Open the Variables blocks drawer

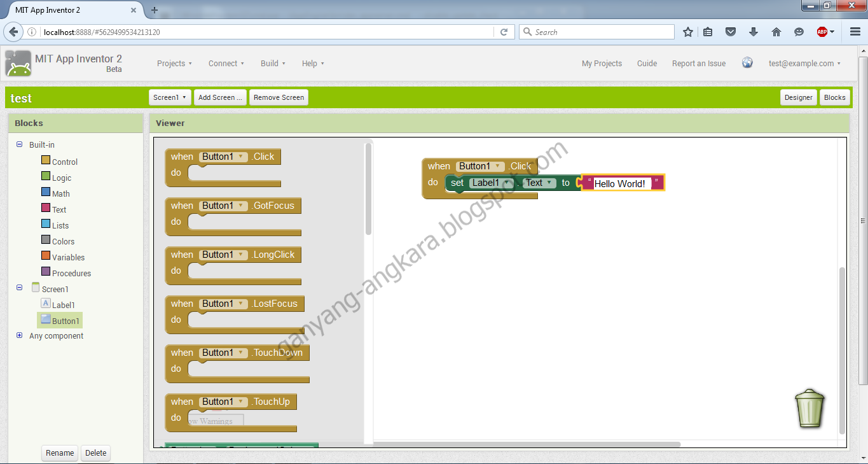tap(68, 257)
